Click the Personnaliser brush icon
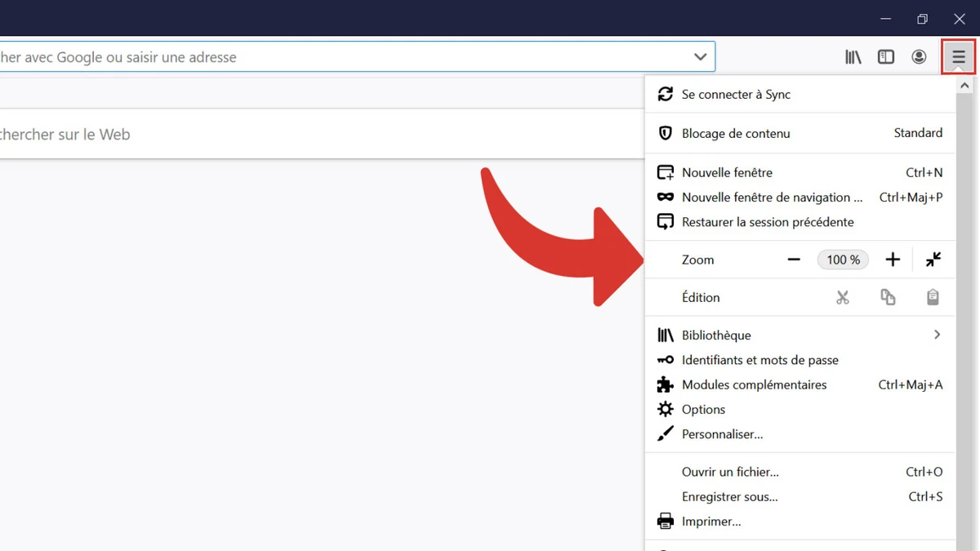 [664, 433]
